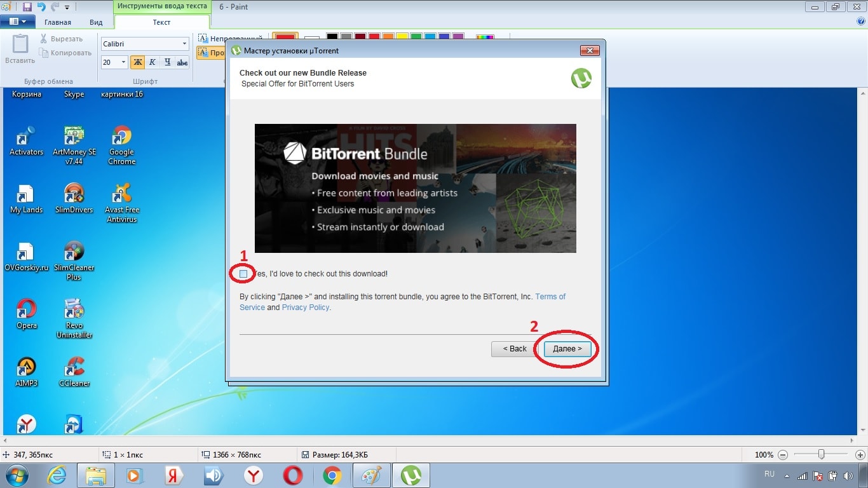Click the zoom in plus button

click(x=860, y=455)
